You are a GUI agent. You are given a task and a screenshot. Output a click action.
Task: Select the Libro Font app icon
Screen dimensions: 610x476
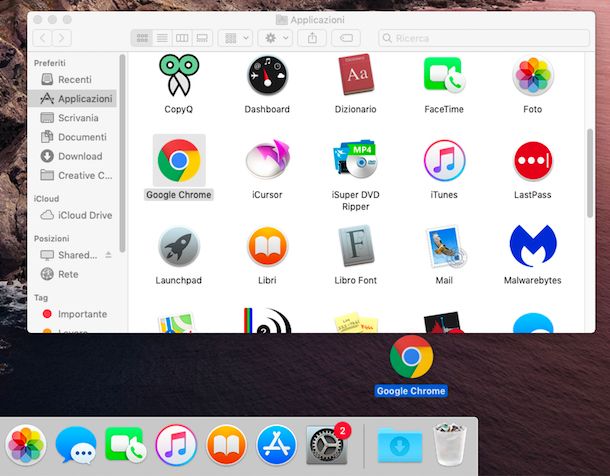coord(356,245)
